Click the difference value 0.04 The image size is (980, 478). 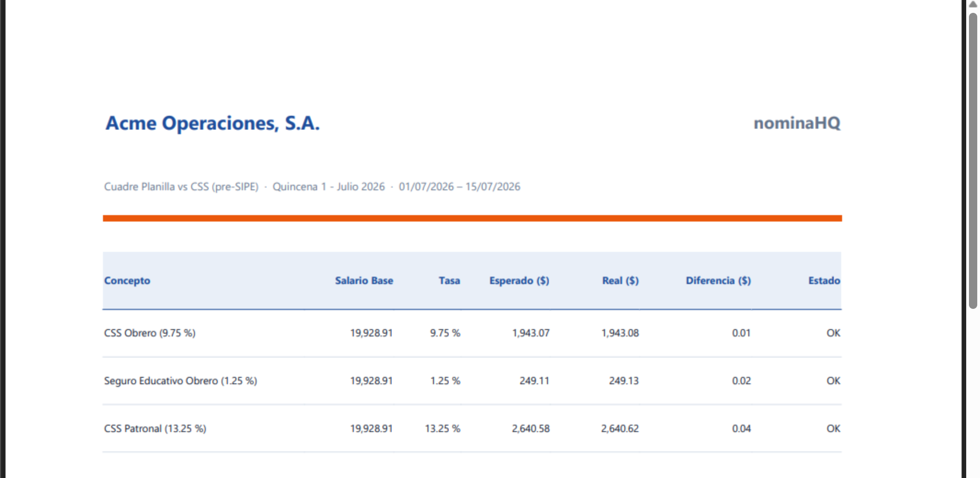click(741, 429)
